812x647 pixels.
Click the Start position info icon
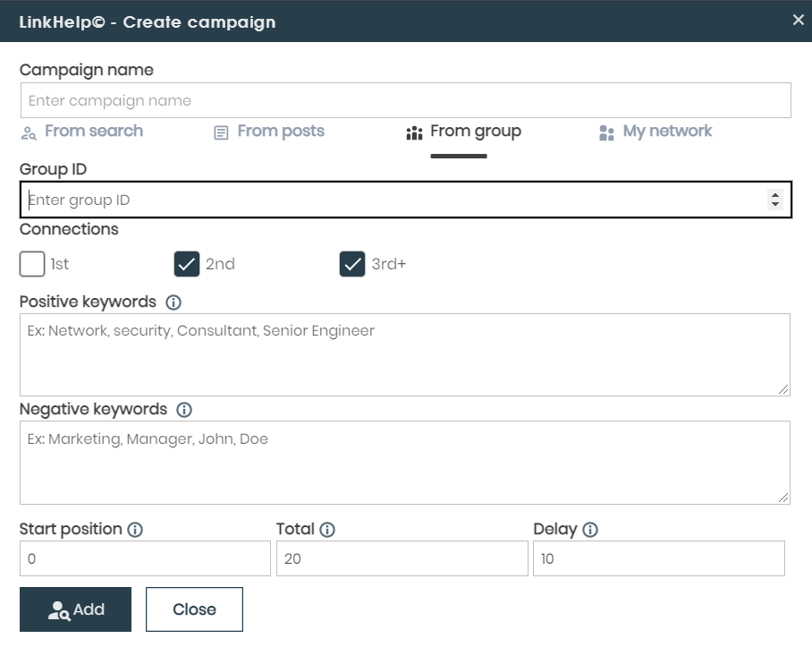135,530
